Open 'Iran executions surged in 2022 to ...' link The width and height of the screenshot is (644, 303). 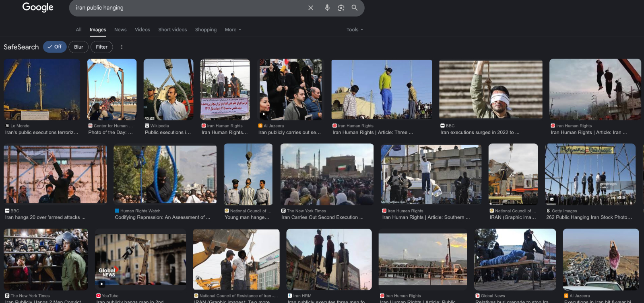click(x=480, y=132)
